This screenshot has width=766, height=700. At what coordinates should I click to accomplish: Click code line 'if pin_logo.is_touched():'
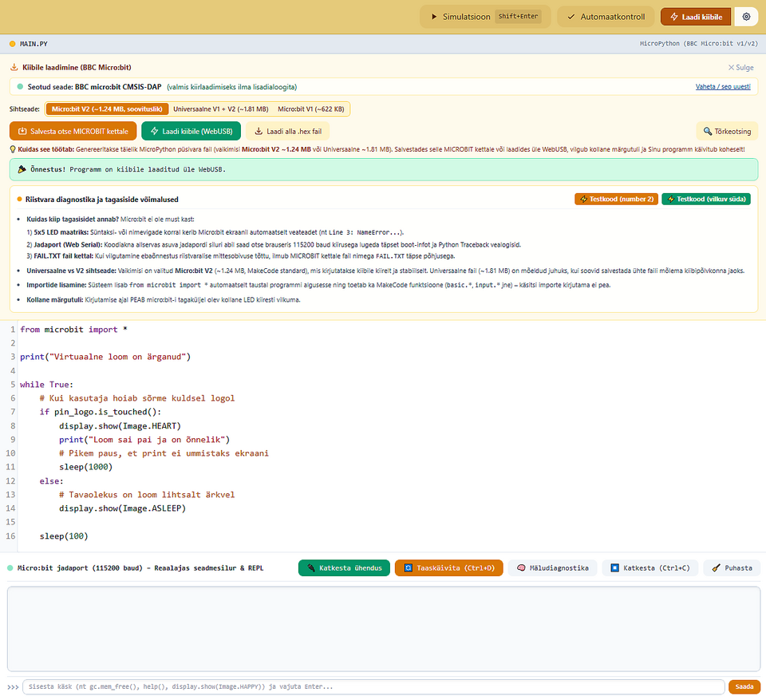click(x=101, y=412)
